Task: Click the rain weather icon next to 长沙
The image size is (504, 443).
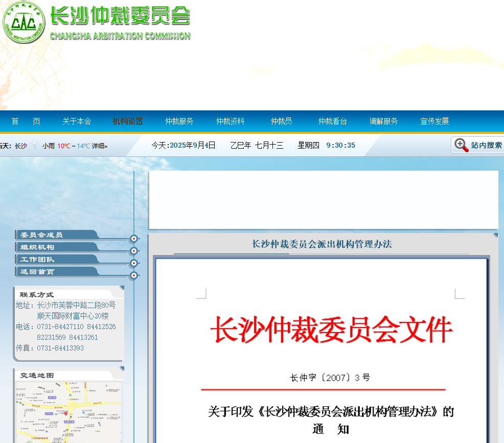Action: pyautogui.click(x=35, y=146)
